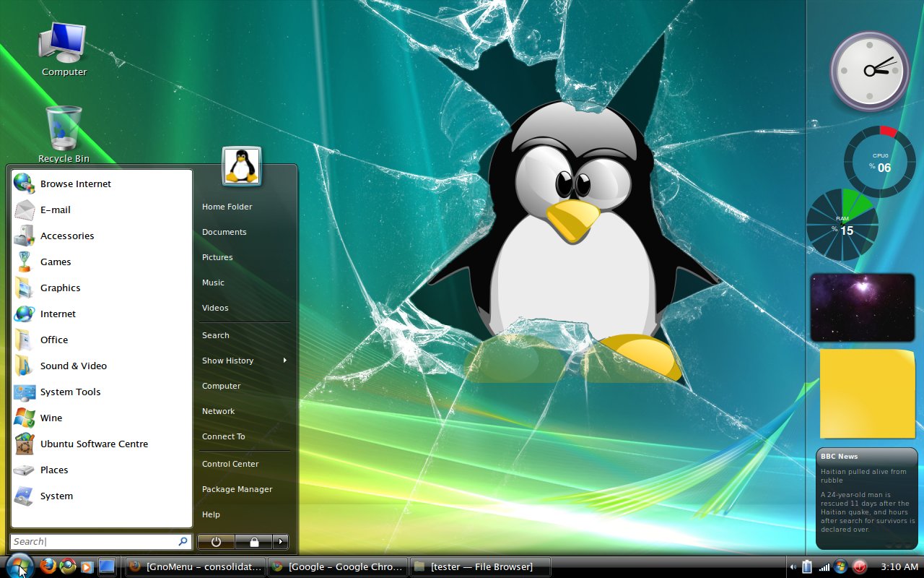Open the System Tools category
The image size is (924, 578).
102,392
